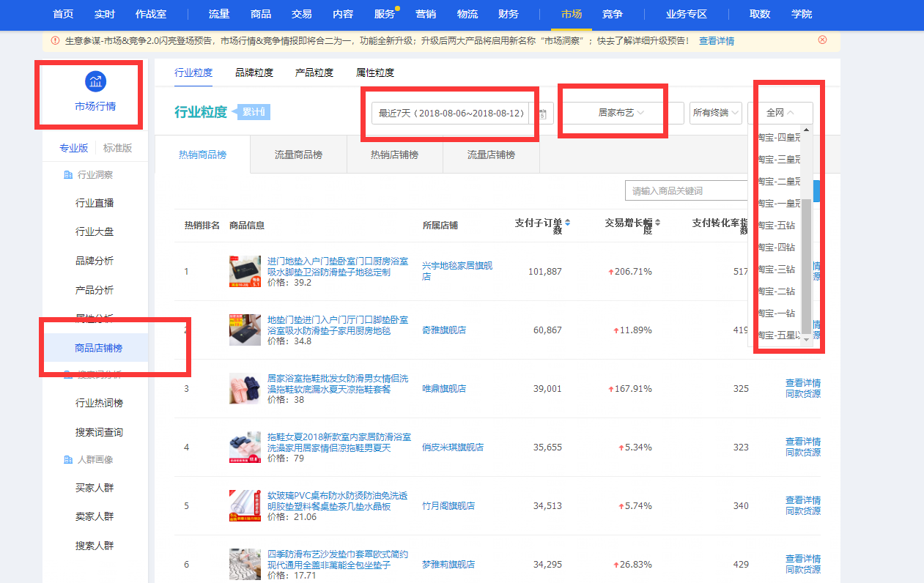Close the yellow announcement banner
924x583 pixels.
pyautogui.click(x=822, y=40)
